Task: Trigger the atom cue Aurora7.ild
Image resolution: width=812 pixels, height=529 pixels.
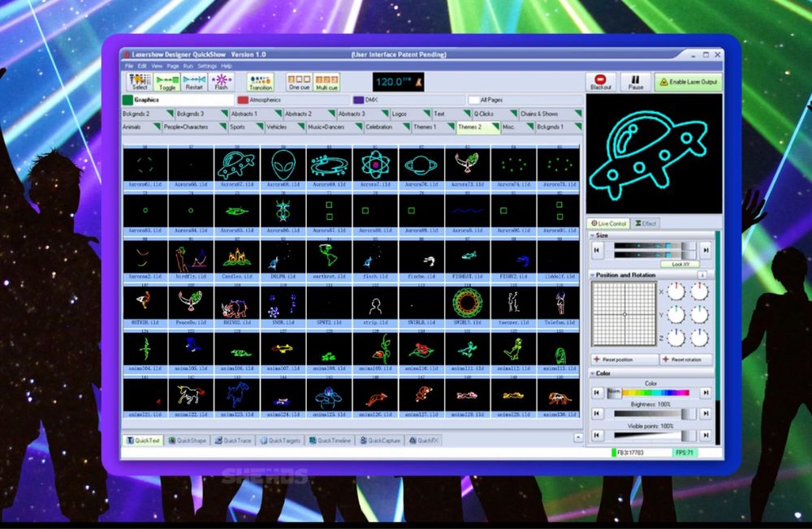Action: click(375, 168)
